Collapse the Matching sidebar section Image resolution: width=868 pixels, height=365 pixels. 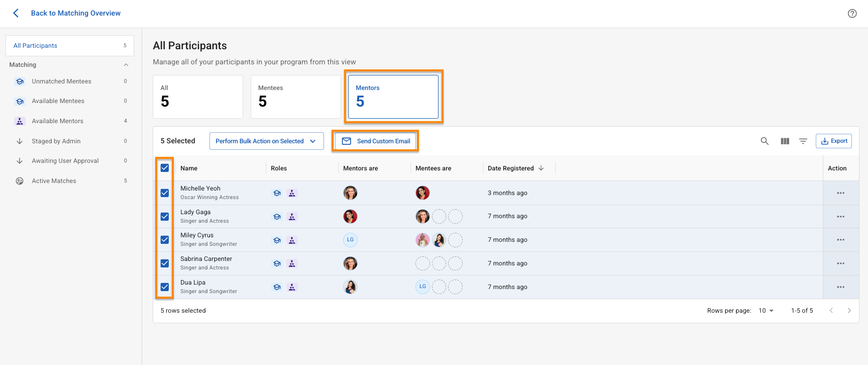(x=126, y=65)
